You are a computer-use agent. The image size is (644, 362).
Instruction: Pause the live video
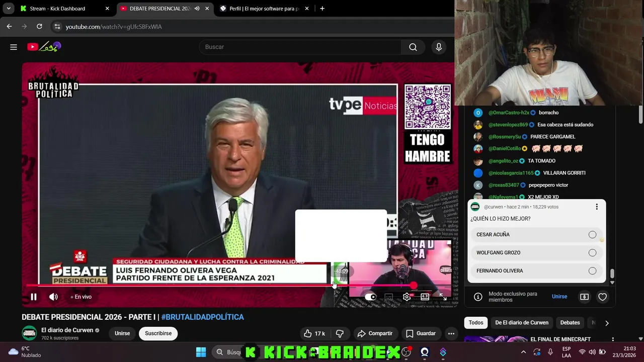pyautogui.click(x=34, y=297)
